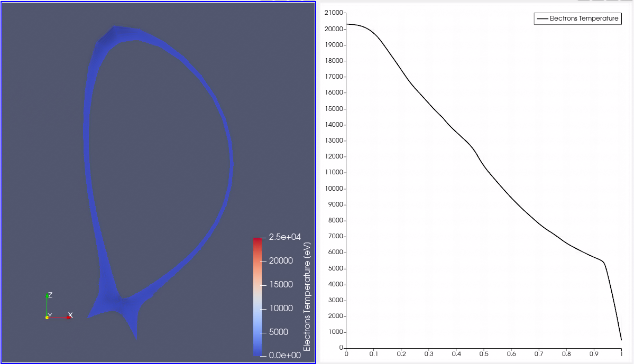634x364 pixels.
Task: Click the orientation axes widget in the render view
Action: pyautogui.click(x=59, y=306)
